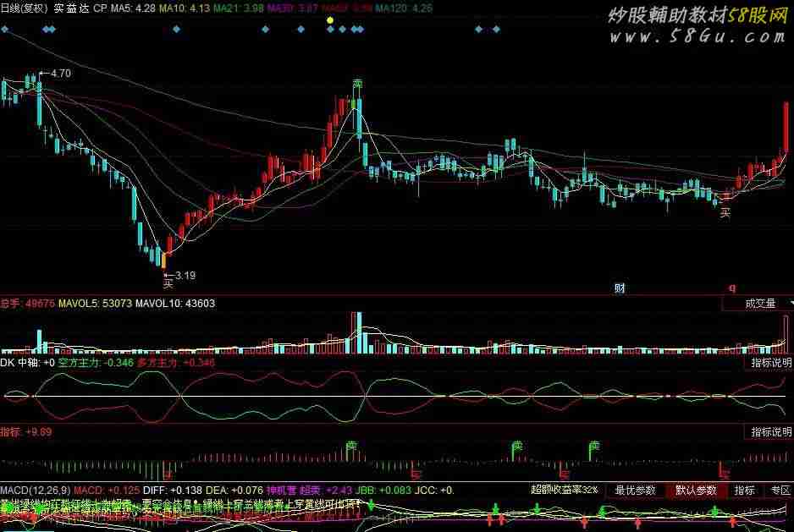Click the red q marker icon

pyautogui.click(x=731, y=288)
